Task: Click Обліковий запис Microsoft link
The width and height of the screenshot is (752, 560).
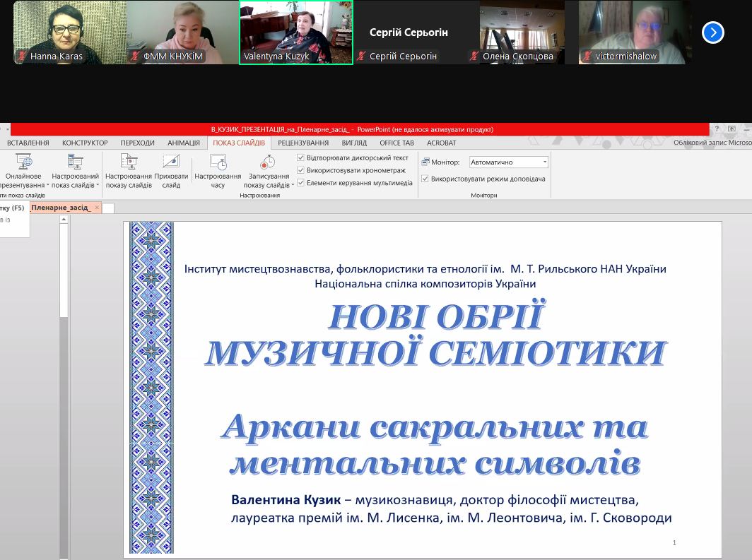Action: tap(712, 142)
